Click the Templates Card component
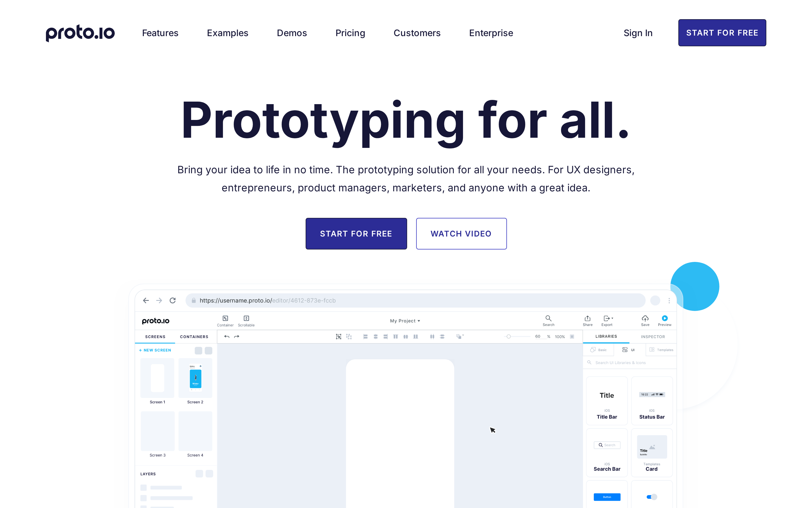This screenshot has width=812, height=508. coord(652,453)
